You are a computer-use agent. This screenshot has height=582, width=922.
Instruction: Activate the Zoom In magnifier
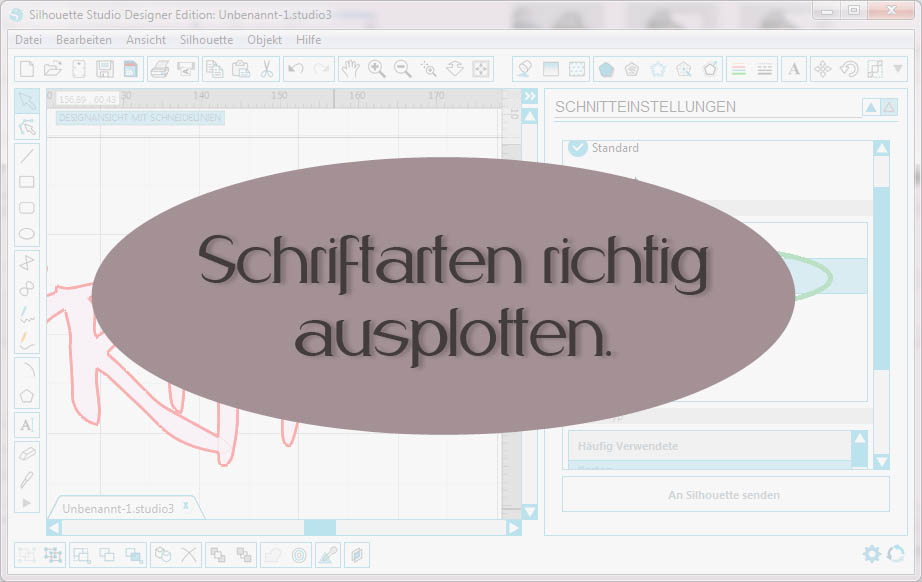click(x=377, y=70)
